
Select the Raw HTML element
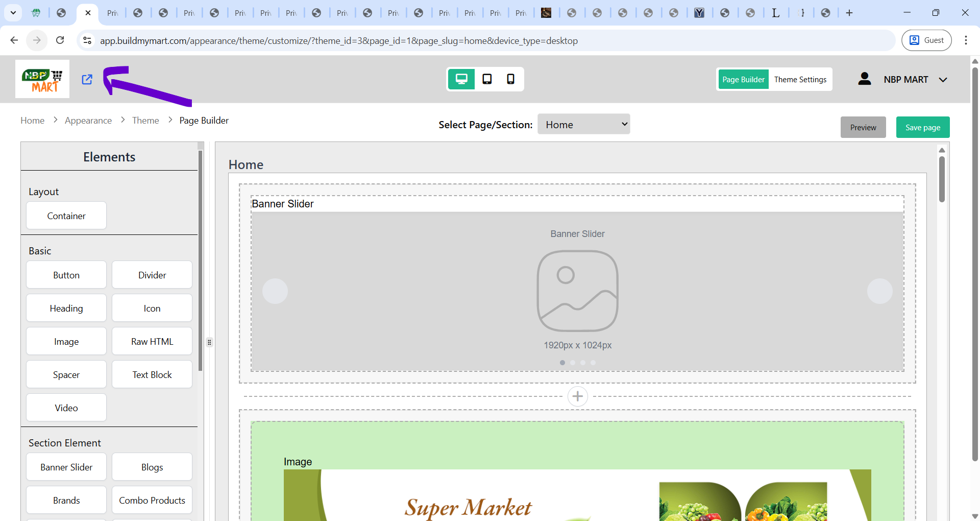click(x=152, y=341)
